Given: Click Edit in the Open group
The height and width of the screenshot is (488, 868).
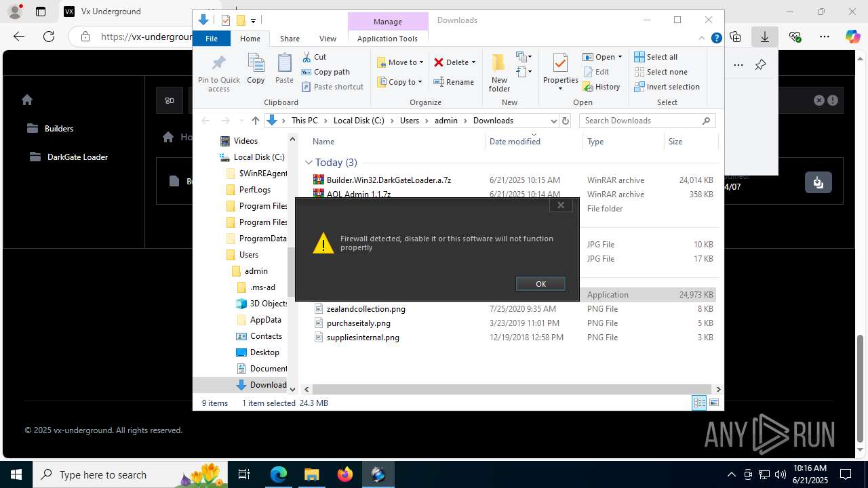Looking at the screenshot, I should coord(596,72).
